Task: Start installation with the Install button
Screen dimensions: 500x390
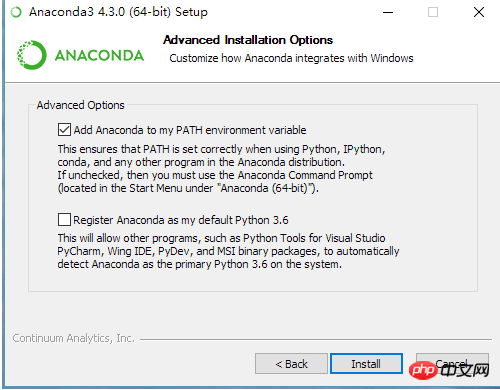Action: [x=366, y=364]
